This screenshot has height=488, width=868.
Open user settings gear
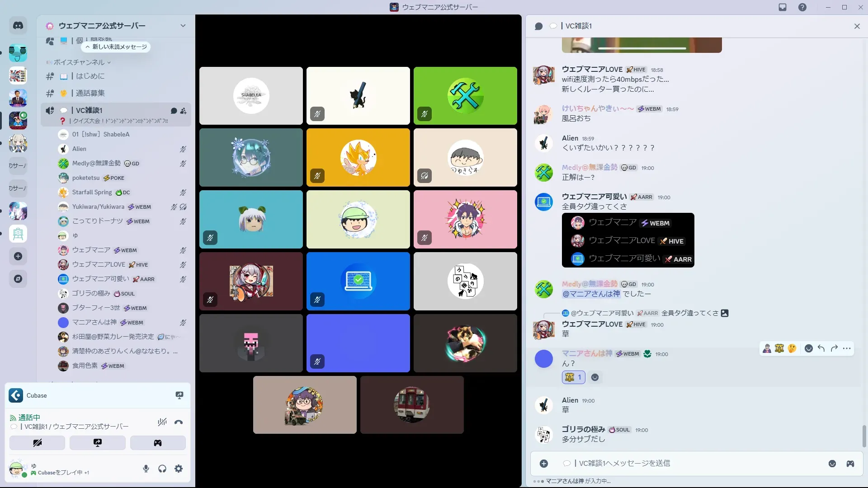coord(179,469)
